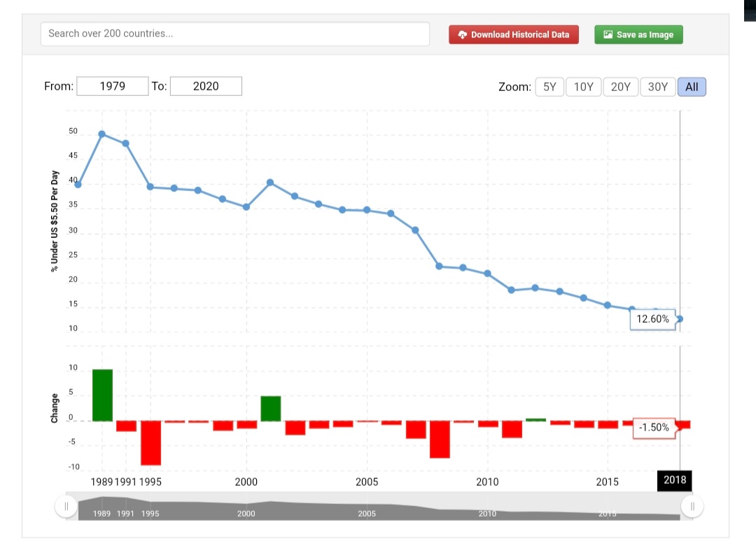
Task: Click the country search input field
Action: click(x=234, y=34)
